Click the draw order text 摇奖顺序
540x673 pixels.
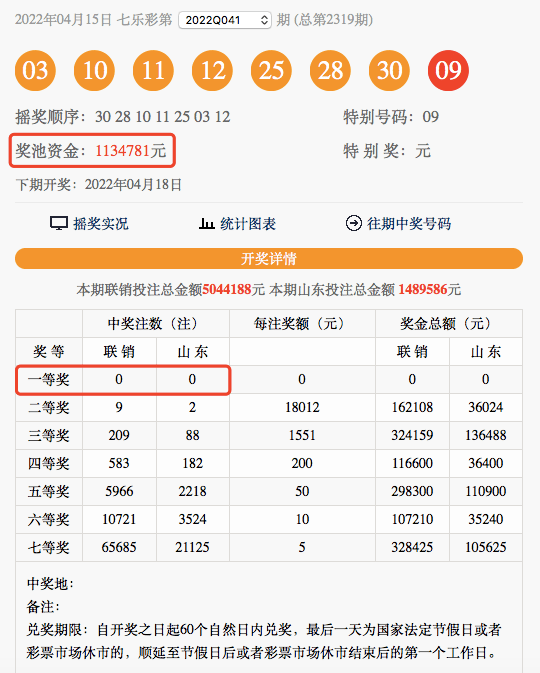123,117
